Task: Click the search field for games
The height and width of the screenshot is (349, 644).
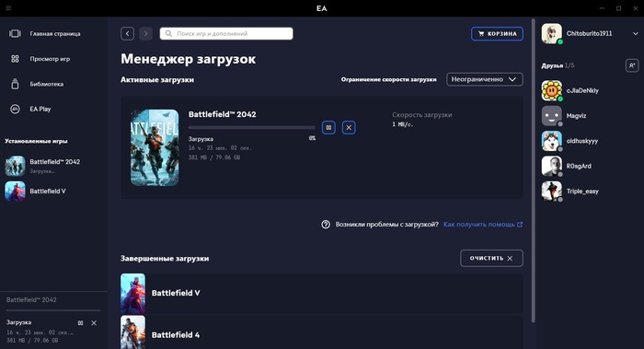Action: 226,33
